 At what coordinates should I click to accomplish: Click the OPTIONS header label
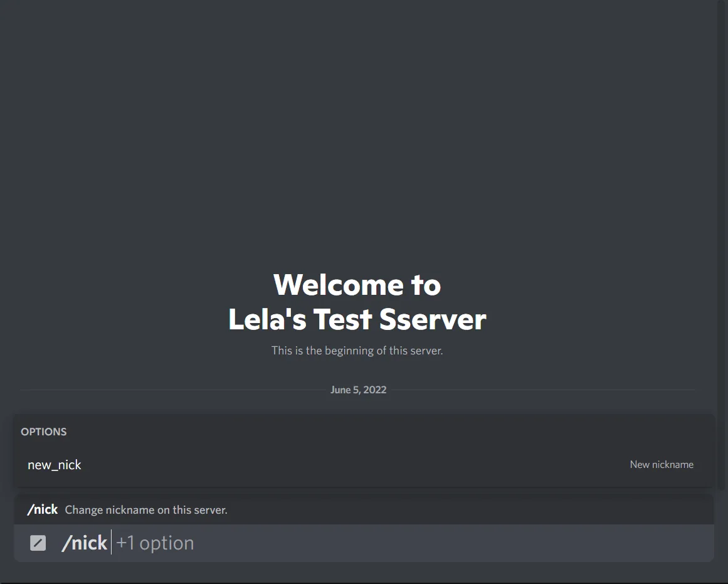coord(44,432)
